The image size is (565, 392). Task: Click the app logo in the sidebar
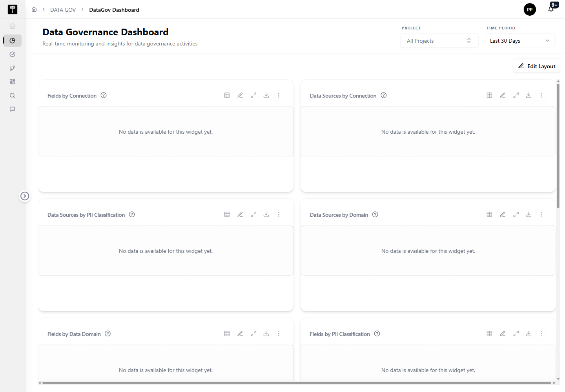pos(13,9)
